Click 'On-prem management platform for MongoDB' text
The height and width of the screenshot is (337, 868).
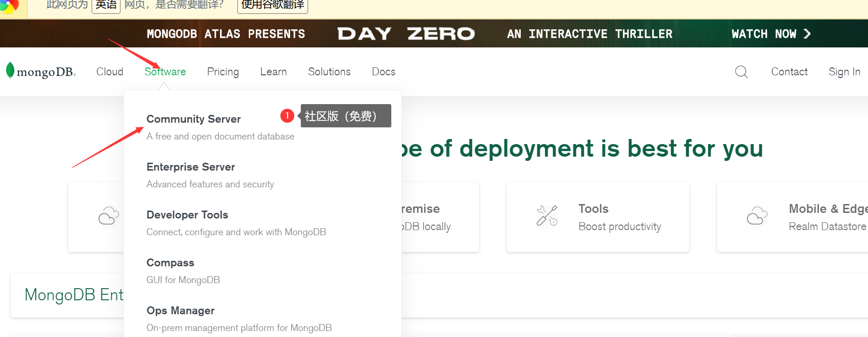point(239,328)
